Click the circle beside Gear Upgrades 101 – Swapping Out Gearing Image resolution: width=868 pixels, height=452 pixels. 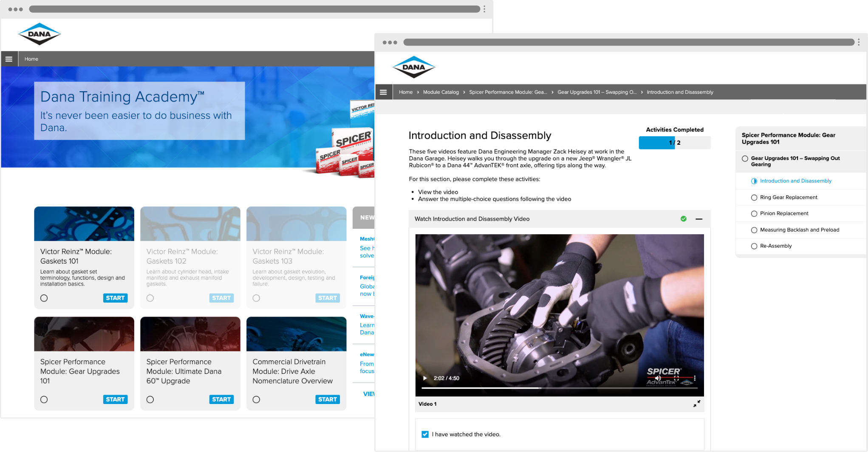(x=745, y=159)
